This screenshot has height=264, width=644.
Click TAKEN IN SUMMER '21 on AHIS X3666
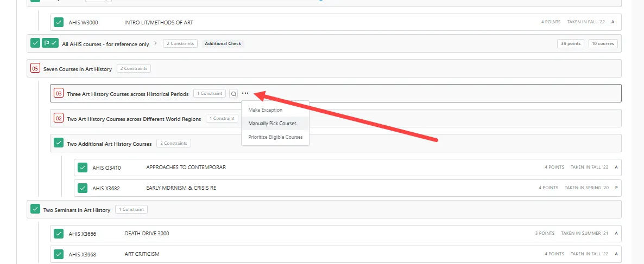click(584, 233)
